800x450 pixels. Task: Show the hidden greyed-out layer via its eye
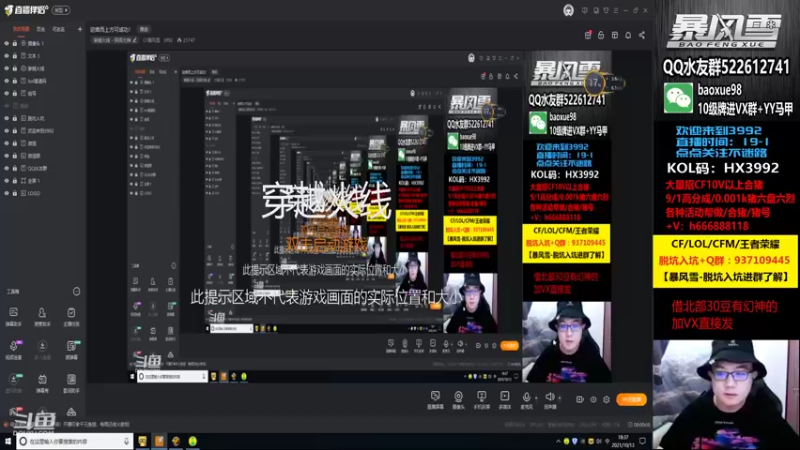point(6,106)
